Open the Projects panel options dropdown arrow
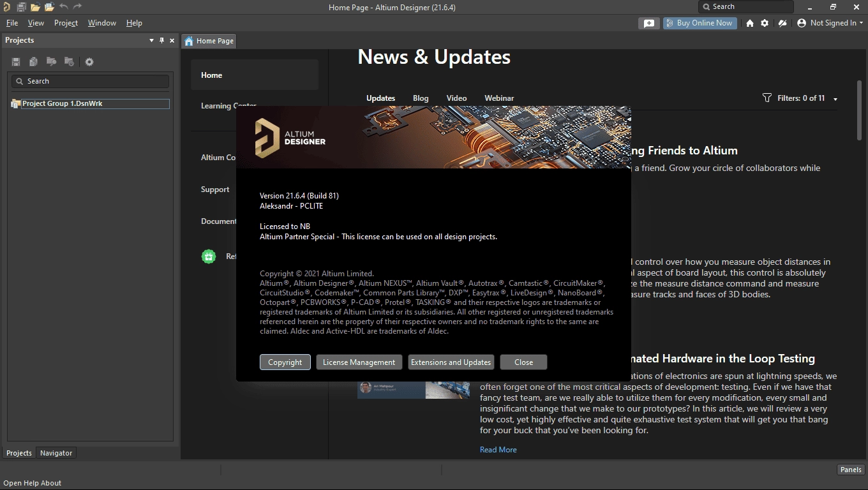 (x=151, y=40)
